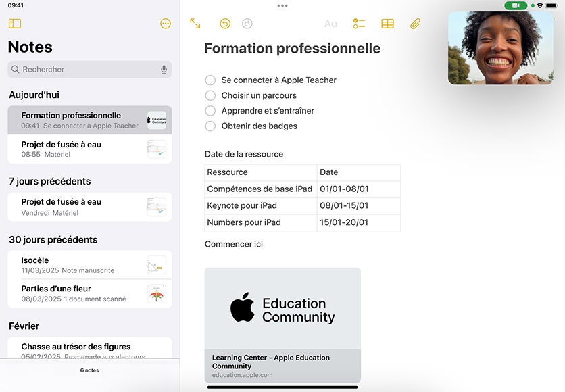Tap the battery status icon
Image resolution: width=565 pixels, height=392 pixels.
pos(551,5)
